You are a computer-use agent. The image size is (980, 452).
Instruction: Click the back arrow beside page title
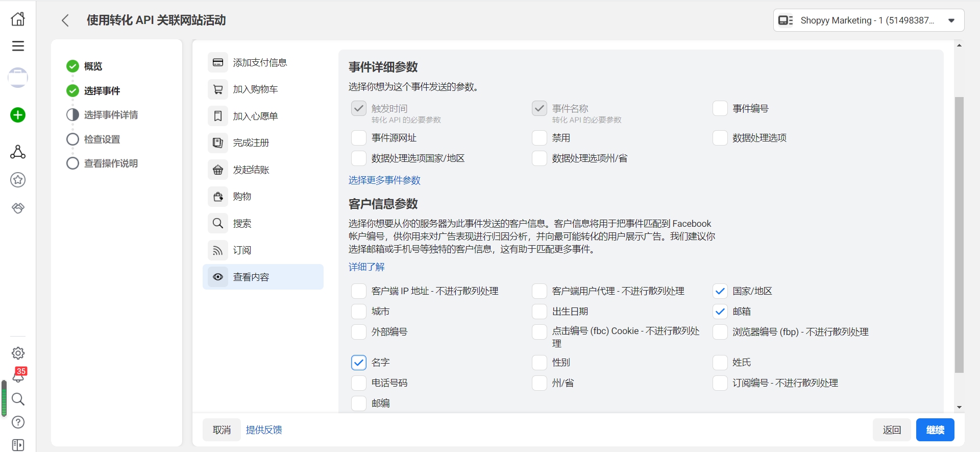65,20
